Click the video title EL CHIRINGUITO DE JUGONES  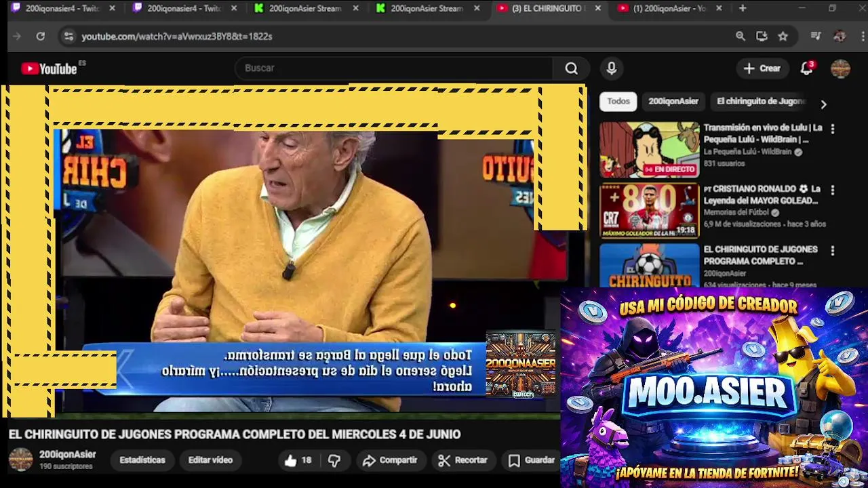pyautogui.click(x=235, y=434)
